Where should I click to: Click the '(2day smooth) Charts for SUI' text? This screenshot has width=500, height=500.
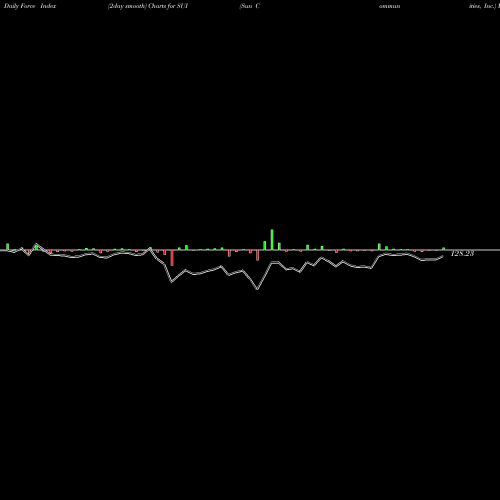tap(148, 6)
